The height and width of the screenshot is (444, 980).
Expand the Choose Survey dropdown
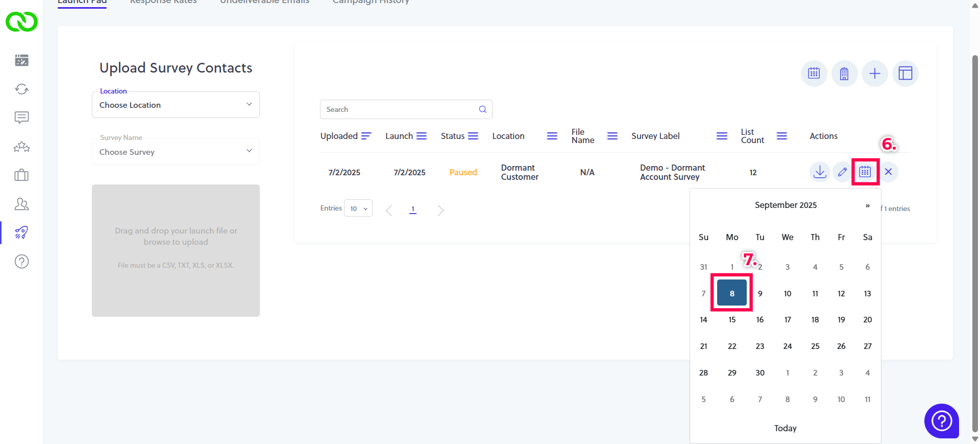(x=176, y=152)
